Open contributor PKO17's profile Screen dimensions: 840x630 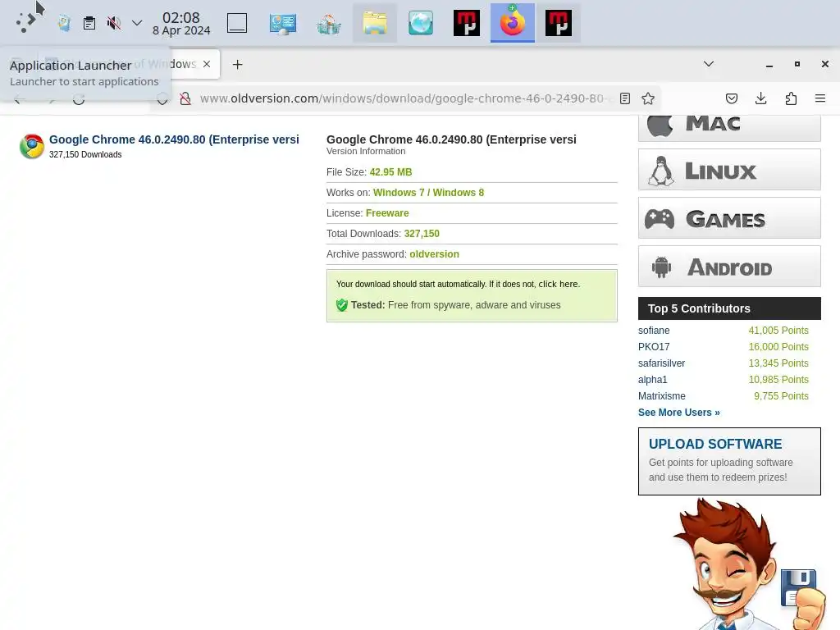pos(654,347)
